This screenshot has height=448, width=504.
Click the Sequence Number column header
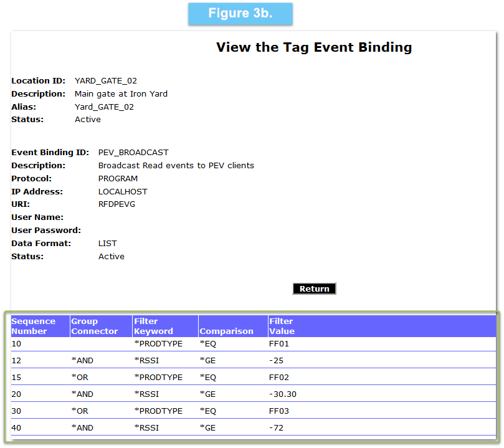point(40,326)
